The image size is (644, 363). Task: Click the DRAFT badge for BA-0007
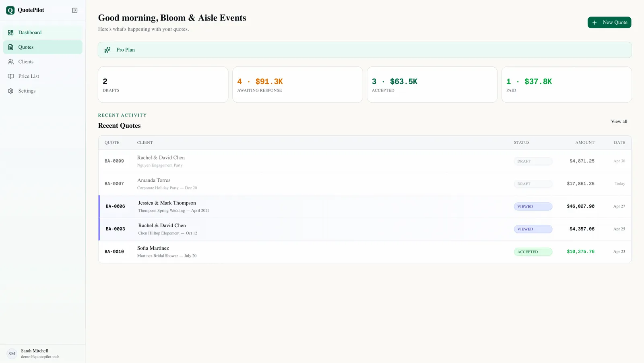[x=533, y=184]
